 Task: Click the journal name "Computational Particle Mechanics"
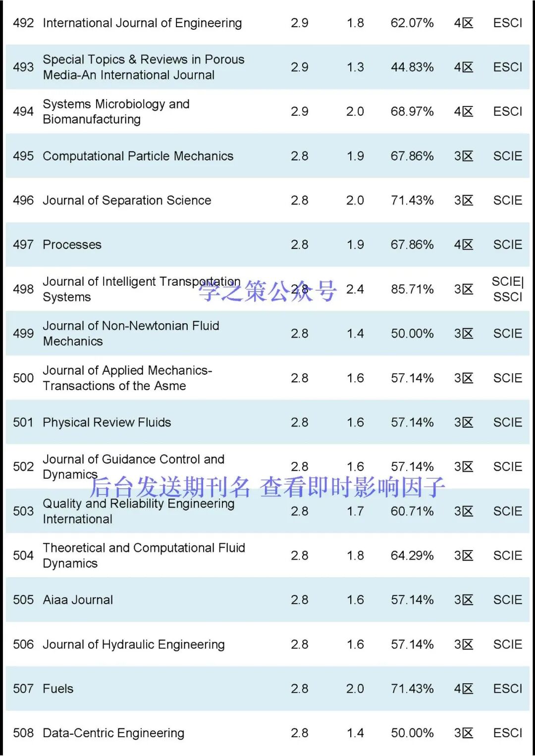[x=138, y=156]
